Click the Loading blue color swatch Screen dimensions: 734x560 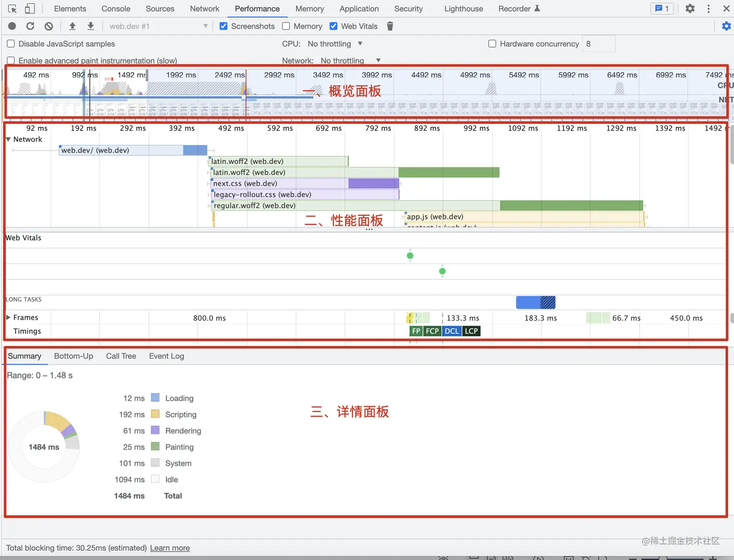155,398
